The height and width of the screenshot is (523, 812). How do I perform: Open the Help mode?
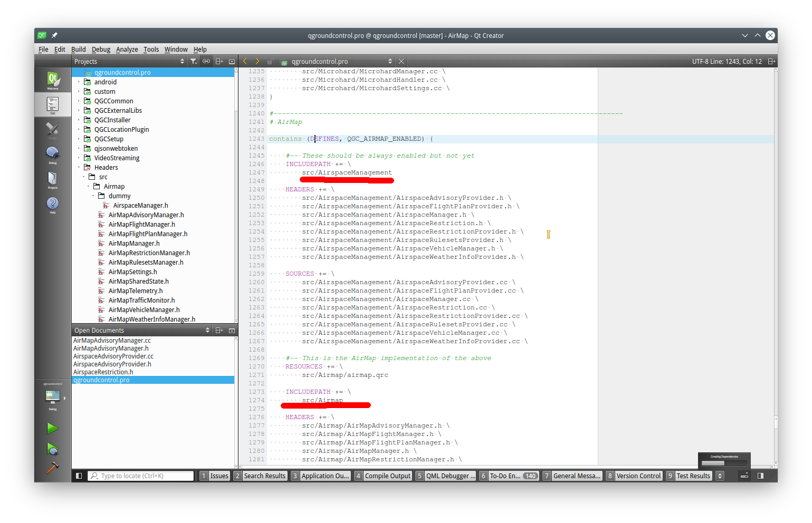pyautogui.click(x=53, y=204)
